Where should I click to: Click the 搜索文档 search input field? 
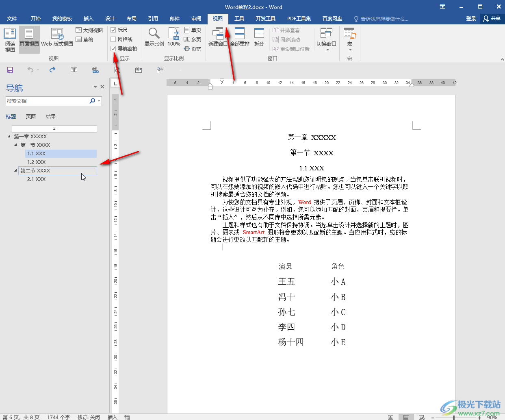pyautogui.click(x=47, y=101)
